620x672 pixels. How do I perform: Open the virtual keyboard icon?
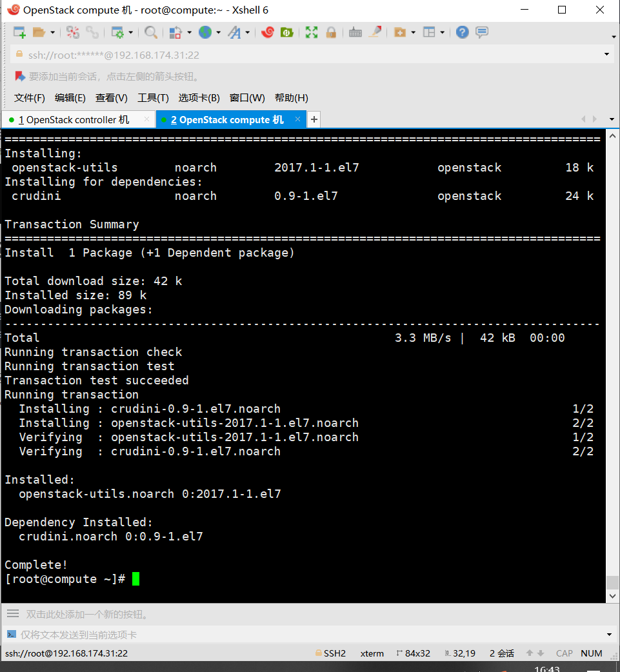tap(355, 32)
